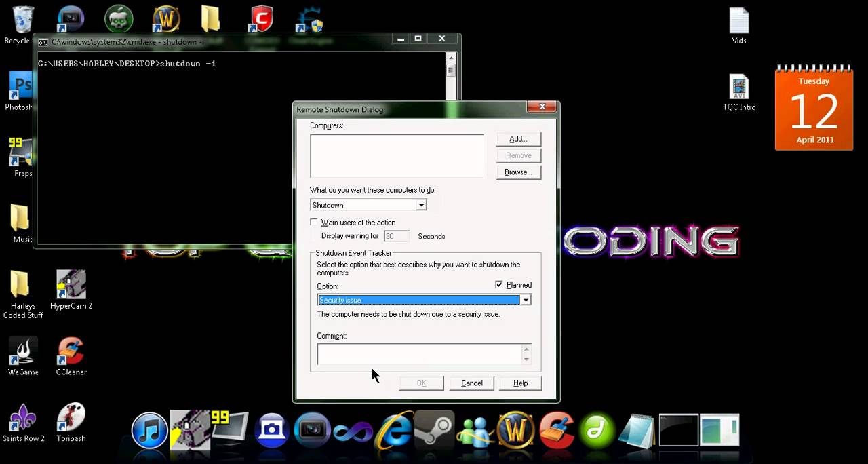Enable Warn users of the action

[x=314, y=223]
